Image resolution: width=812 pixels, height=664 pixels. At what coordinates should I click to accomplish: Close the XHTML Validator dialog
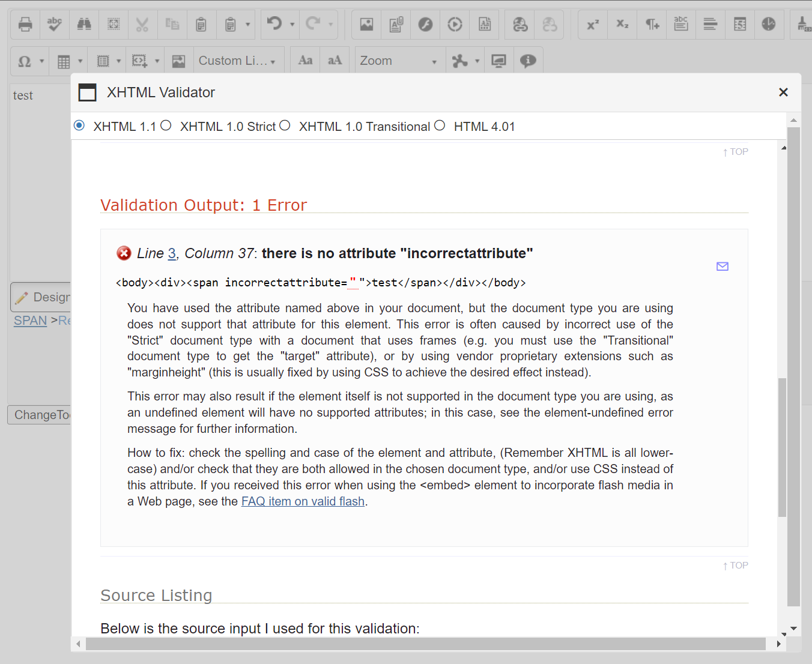783,92
